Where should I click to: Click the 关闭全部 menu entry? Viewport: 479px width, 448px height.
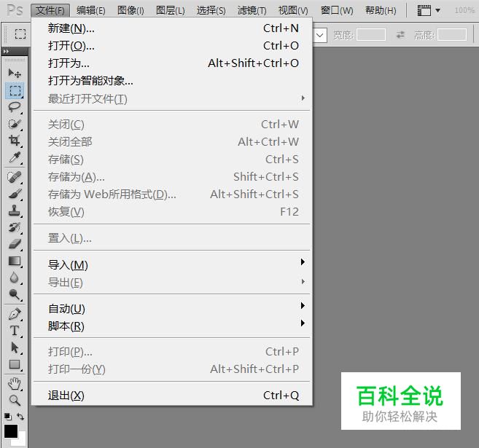pyautogui.click(x=173, y=142)
